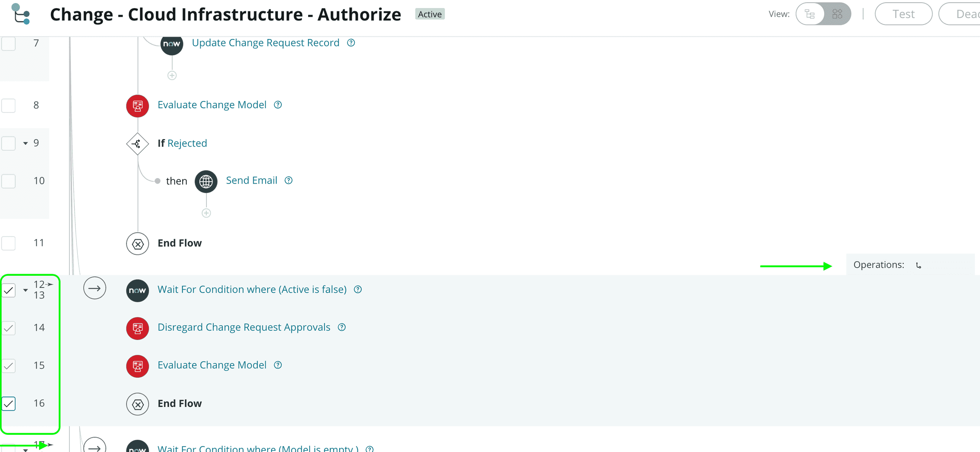The height and width of the screenshot is (452, 980).
Task: Click the End Flow circle-X icon (step 16)
Action: tap(137, 403)
